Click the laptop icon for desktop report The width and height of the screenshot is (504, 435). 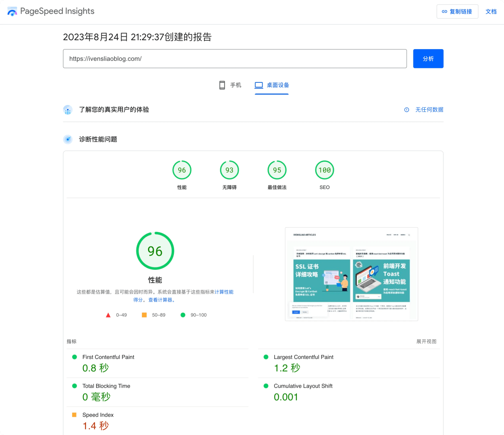259,85
